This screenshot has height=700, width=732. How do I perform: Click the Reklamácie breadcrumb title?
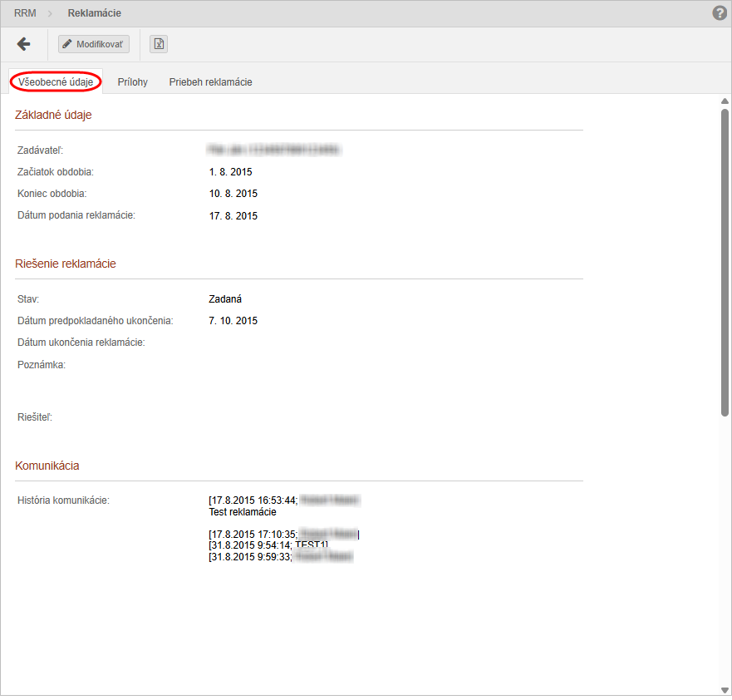pos(94,13)
